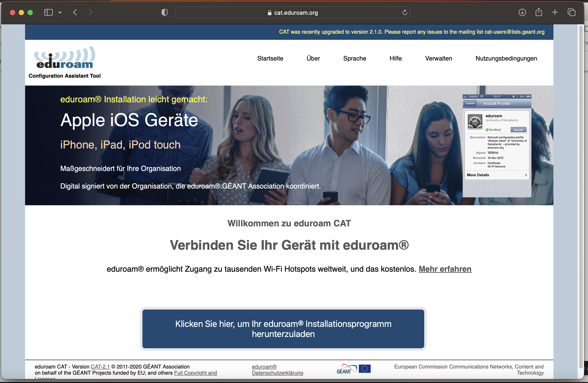Click the CAT version 2.1.0 upgrade notice
This screenshot has width=588, height=383.
412,32
